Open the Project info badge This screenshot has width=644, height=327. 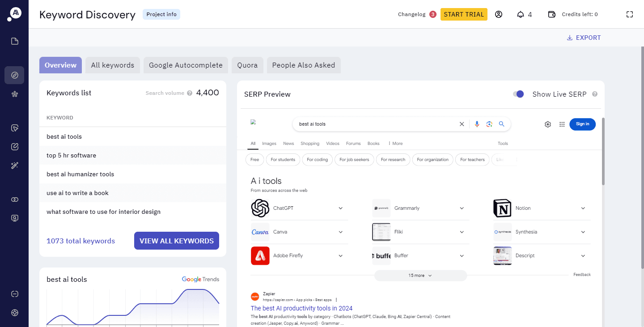[161, 14]
